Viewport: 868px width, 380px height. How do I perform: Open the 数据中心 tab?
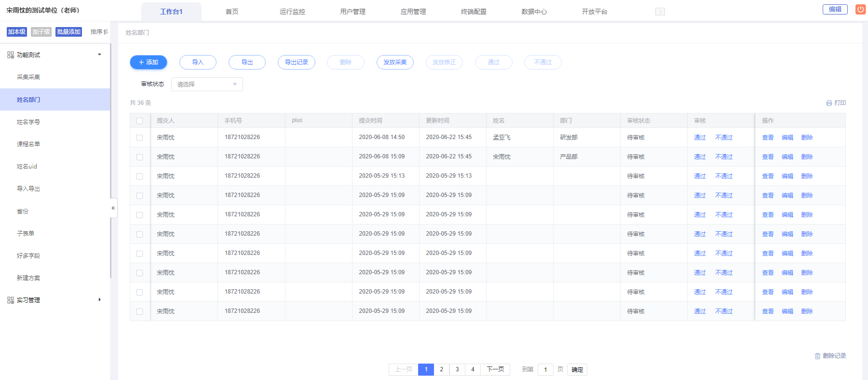click(x=534, y=12)
